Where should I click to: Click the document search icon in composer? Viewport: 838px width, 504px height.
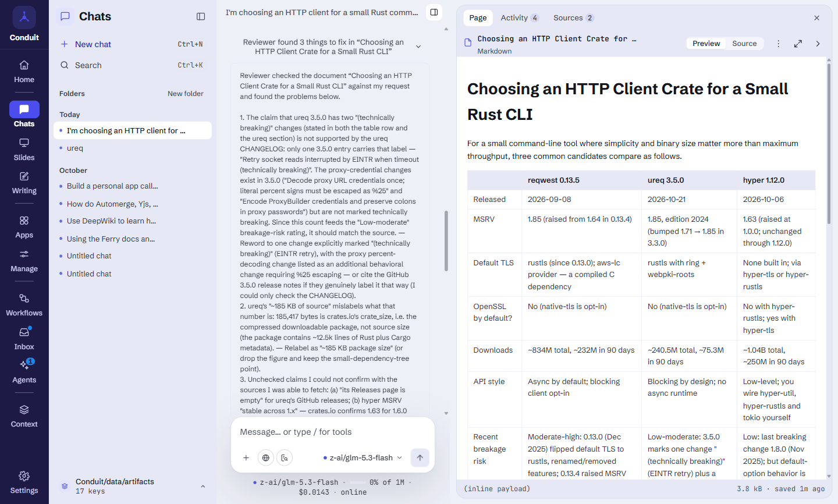click(x=285, y=458)
